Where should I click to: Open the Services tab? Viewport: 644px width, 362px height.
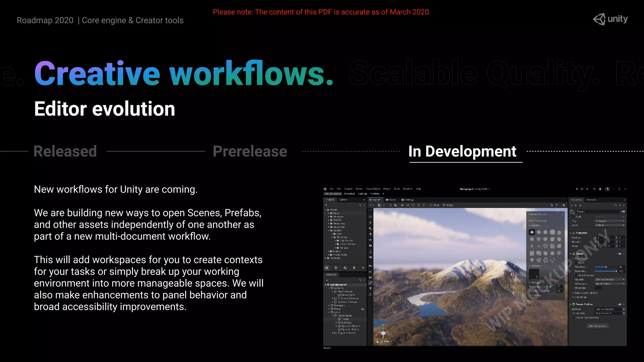[x=591, y=200]
